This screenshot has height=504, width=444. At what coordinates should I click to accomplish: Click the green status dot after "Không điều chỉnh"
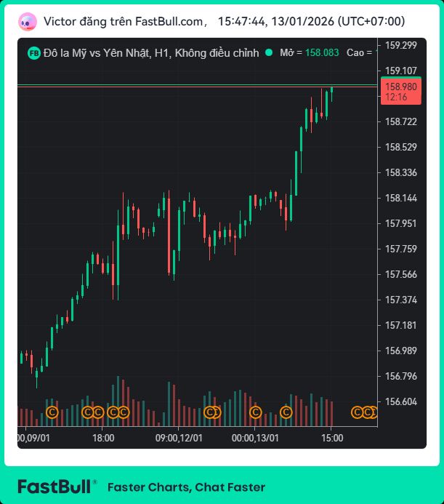269,53
